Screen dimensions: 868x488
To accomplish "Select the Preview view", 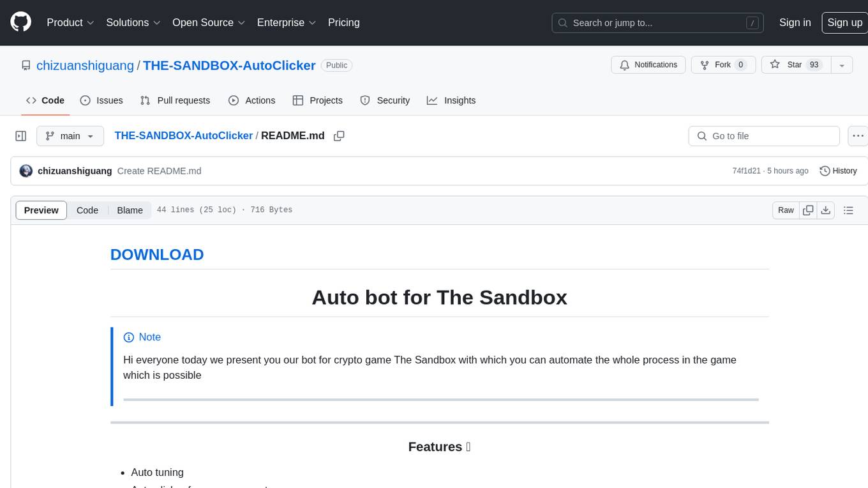I will 41,210.
